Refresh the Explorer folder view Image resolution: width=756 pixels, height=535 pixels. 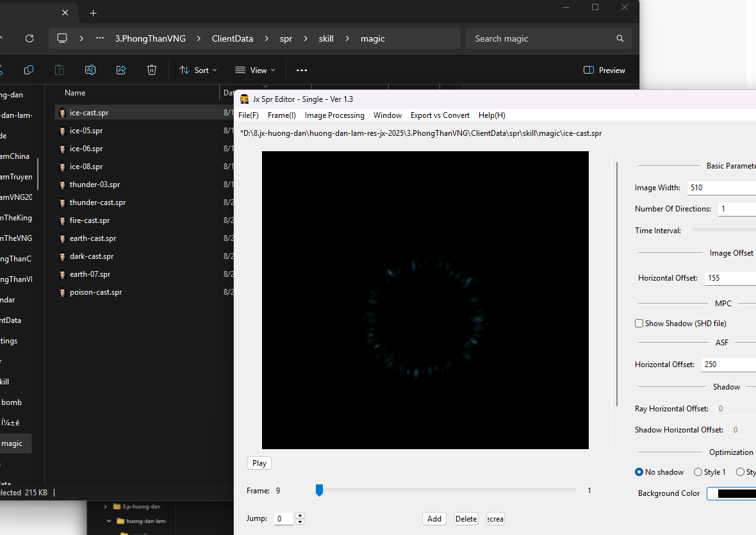[x=29, y=38]
